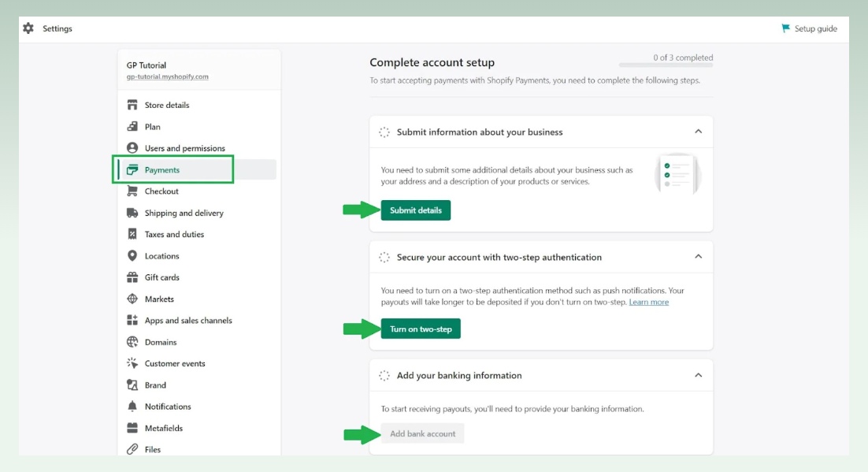
Task: Click the 0 of 3 completed text
Action: coord(683,57)
